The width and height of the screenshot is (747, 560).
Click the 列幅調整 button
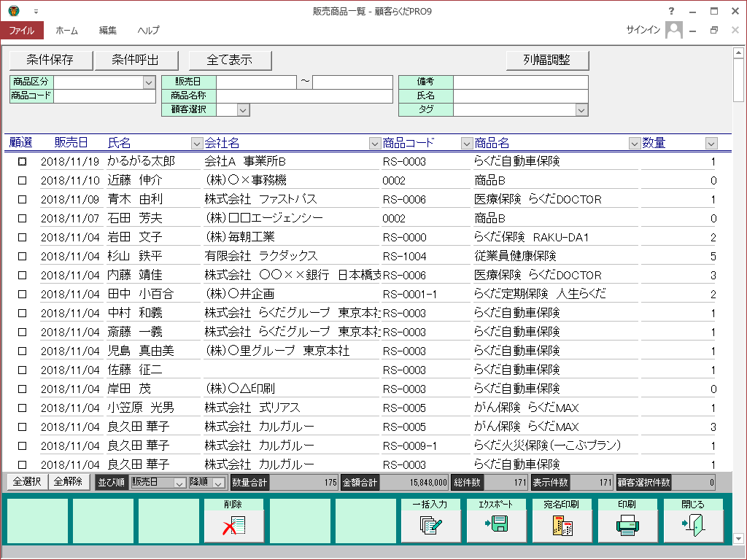(x=547, y=60)
